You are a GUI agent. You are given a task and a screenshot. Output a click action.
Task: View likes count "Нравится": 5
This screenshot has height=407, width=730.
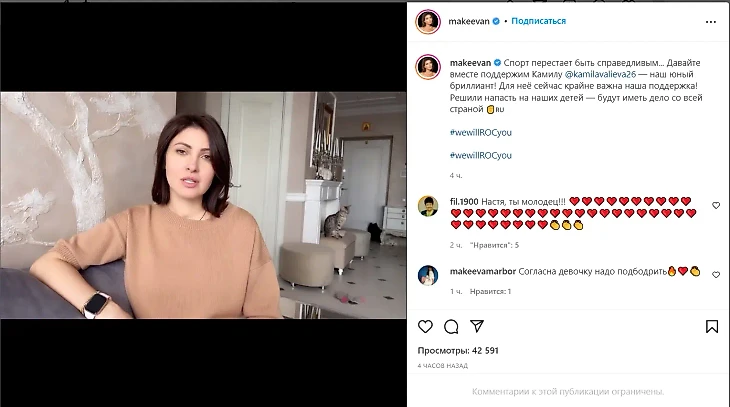pos(494,245)
